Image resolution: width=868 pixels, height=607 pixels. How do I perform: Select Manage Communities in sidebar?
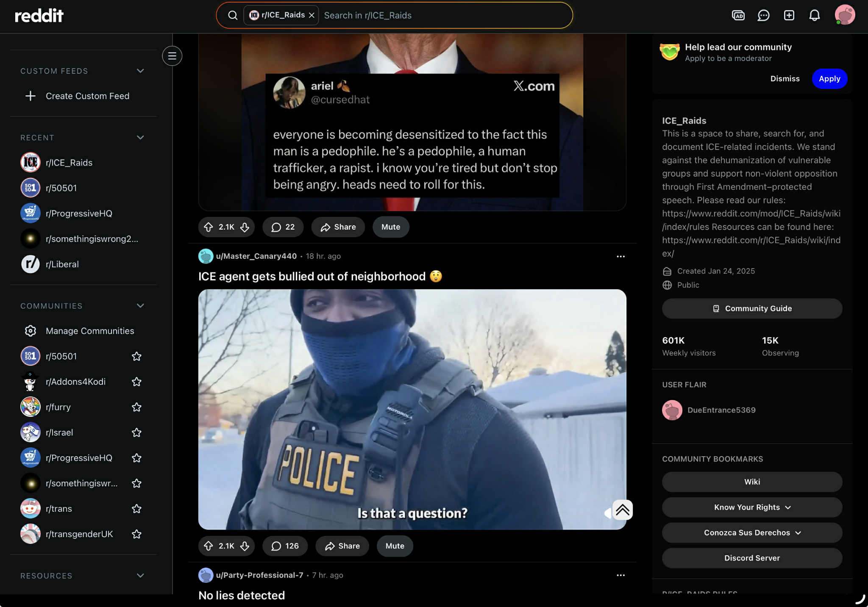click(89, 331)
